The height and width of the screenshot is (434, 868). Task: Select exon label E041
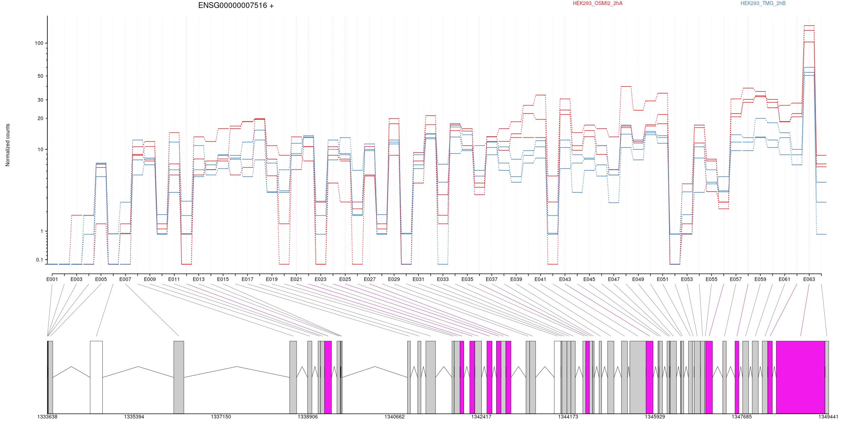[540, 279]
